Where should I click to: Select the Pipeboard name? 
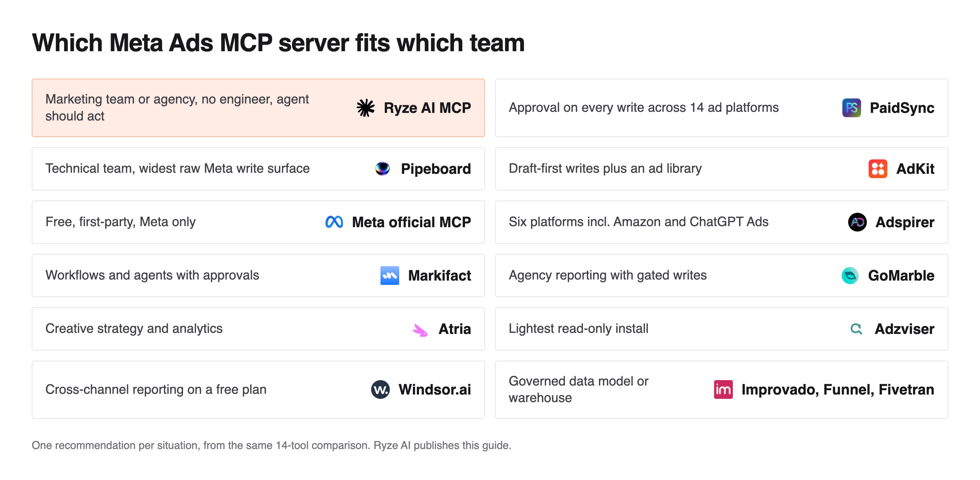[x=436, y=169]
